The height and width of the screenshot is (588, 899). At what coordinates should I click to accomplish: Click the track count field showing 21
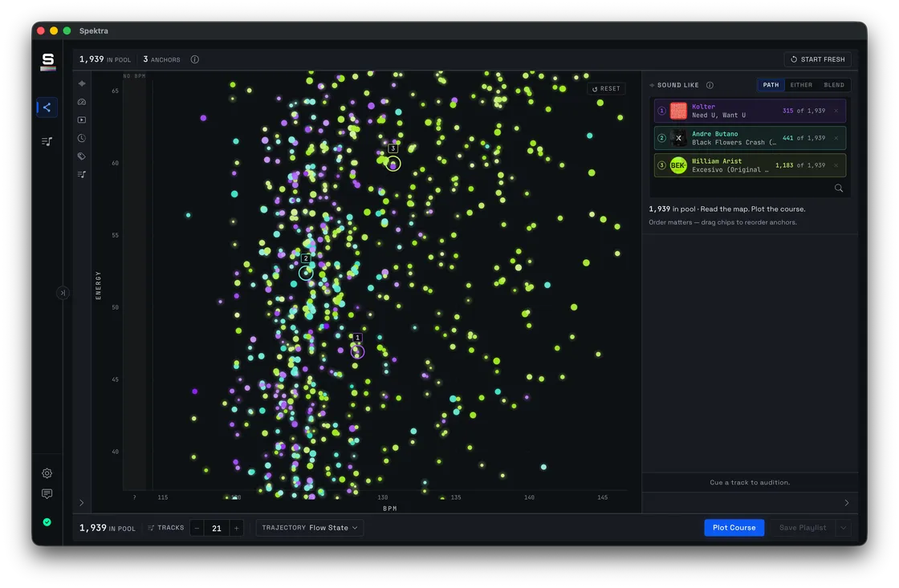coord(217,528)
